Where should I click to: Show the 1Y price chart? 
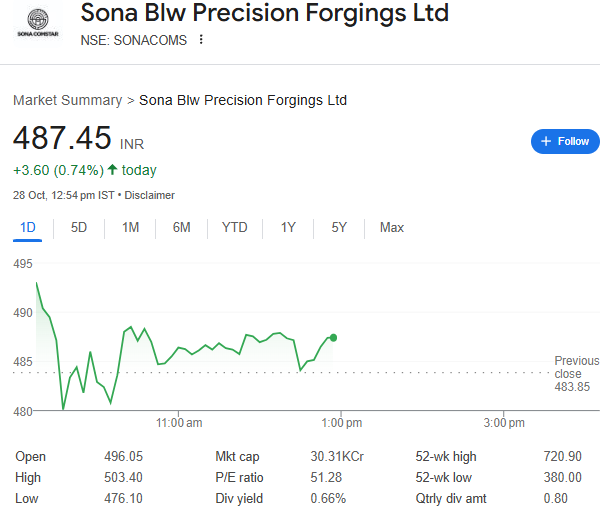coord(288,228)
